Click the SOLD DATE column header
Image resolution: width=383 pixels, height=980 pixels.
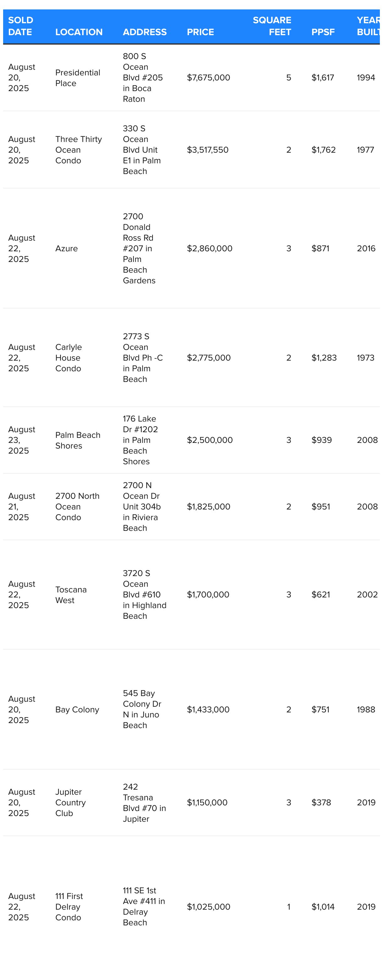(21, 26)
